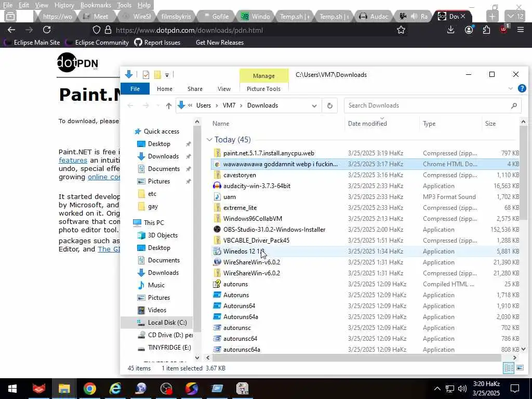Viewport: 532px width, 399px height.
Task: Click the Type column header
Action: [x=429, y=124]
